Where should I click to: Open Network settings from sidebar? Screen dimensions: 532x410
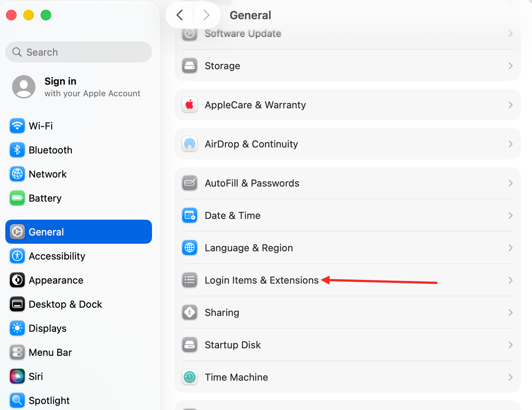point(79,174)
